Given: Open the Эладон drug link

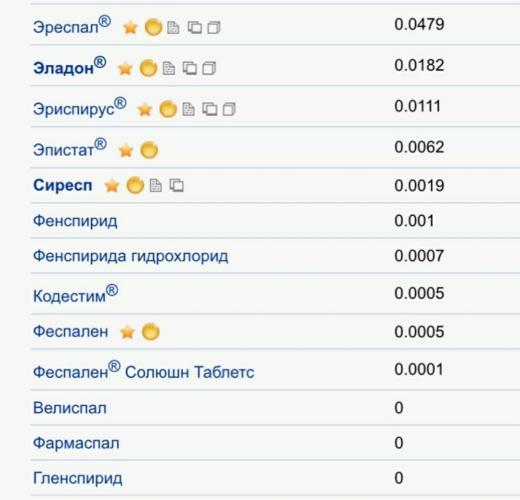Looking at the screenshot, I should tap(69, 66).
